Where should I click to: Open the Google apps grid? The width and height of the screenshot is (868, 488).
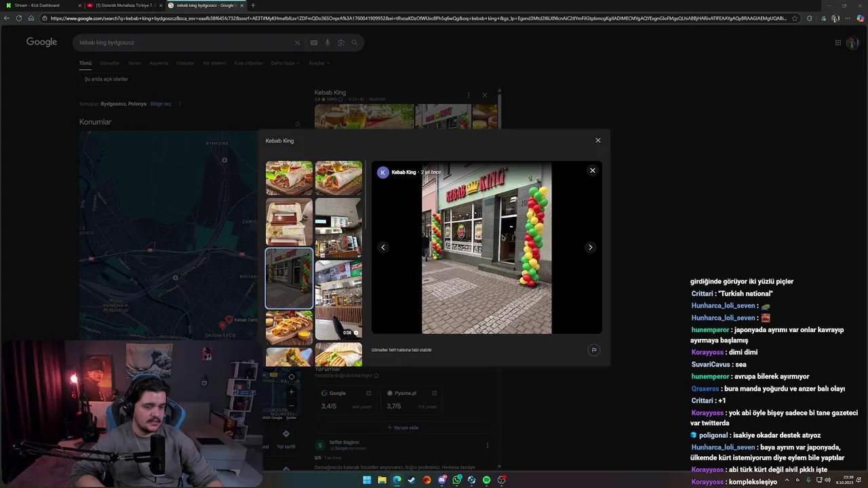(838, 43)
